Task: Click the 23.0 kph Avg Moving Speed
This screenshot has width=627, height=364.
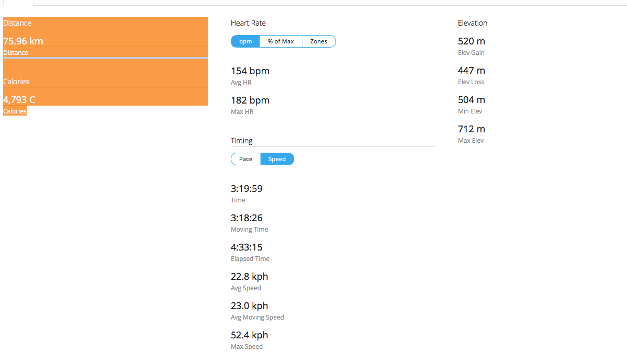Action: coord(249,306)
